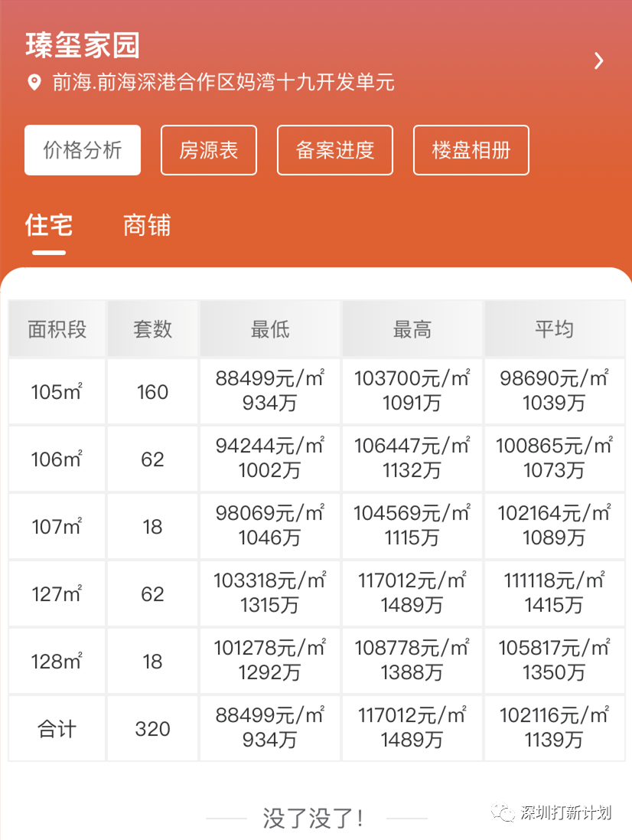
Task: Tap the project title 臻玺家园
Action: [83, 45]
